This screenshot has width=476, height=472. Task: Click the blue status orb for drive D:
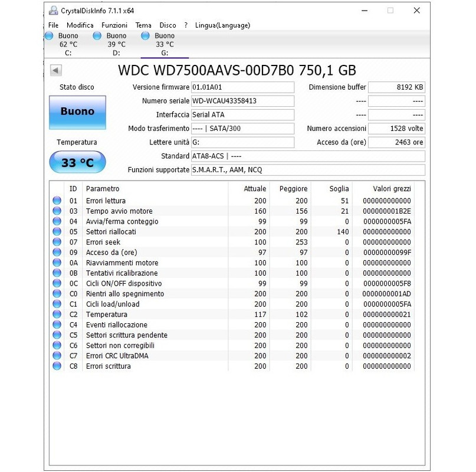97,36
